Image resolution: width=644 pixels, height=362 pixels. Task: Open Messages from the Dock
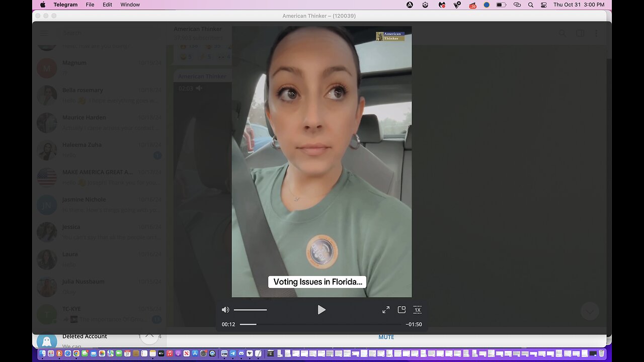click(x=85, y=353)
